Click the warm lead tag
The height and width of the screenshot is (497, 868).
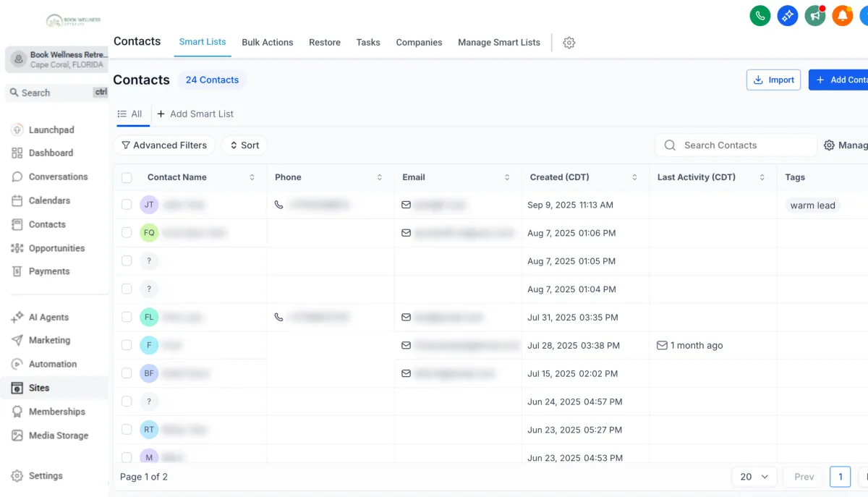[x=812, y=205]
